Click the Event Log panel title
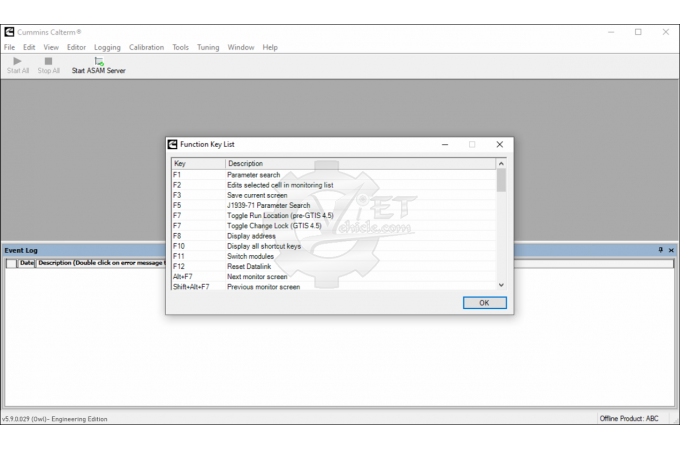Image resolution: width=680 pixels, height=450 pixels. (x=21, y=251)
